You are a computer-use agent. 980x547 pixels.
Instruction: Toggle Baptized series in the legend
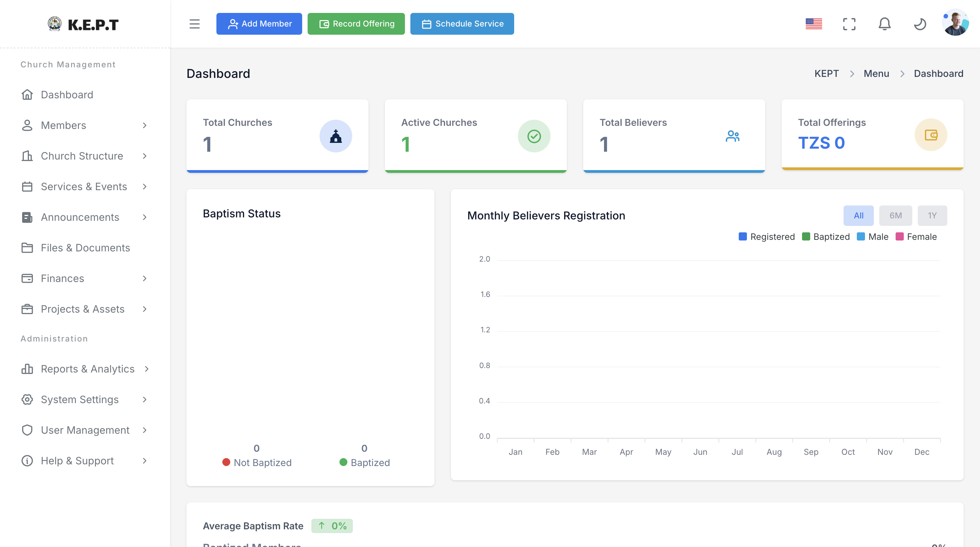pos(826,236)
